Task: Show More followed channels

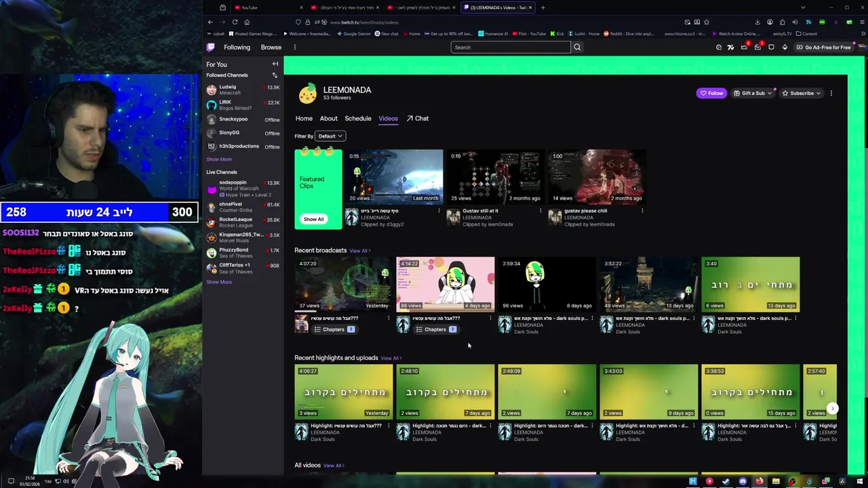Action: click(219, 159)
